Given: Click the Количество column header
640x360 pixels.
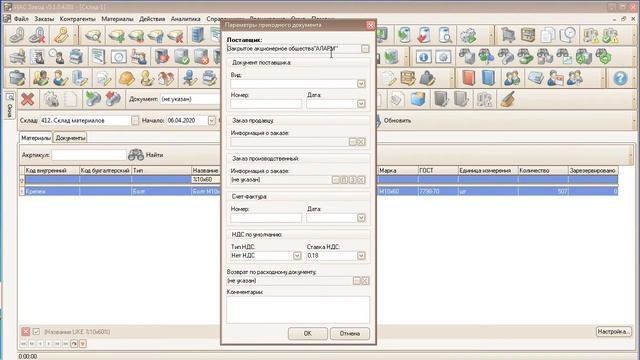Looking at the screenshot, I should [x=542, y=170].
